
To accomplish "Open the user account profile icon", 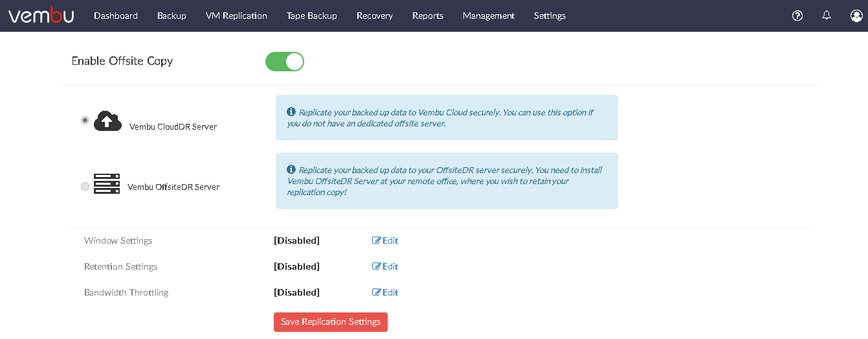I will coord(856,16).
